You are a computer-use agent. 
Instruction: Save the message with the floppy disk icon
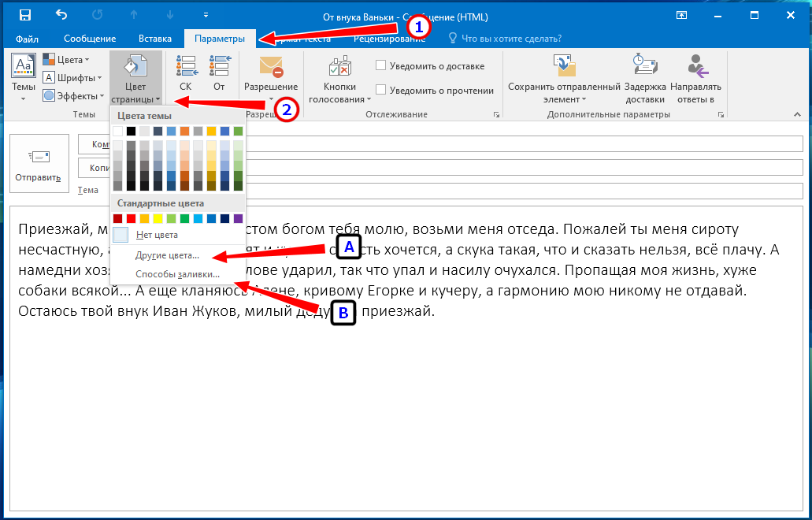click(25, 15)
